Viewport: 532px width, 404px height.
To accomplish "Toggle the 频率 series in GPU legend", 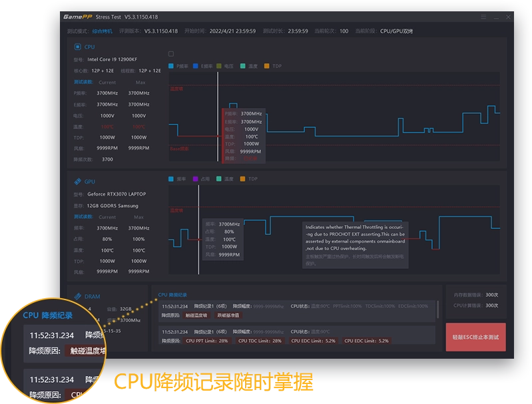I will [x=177, y=179].
